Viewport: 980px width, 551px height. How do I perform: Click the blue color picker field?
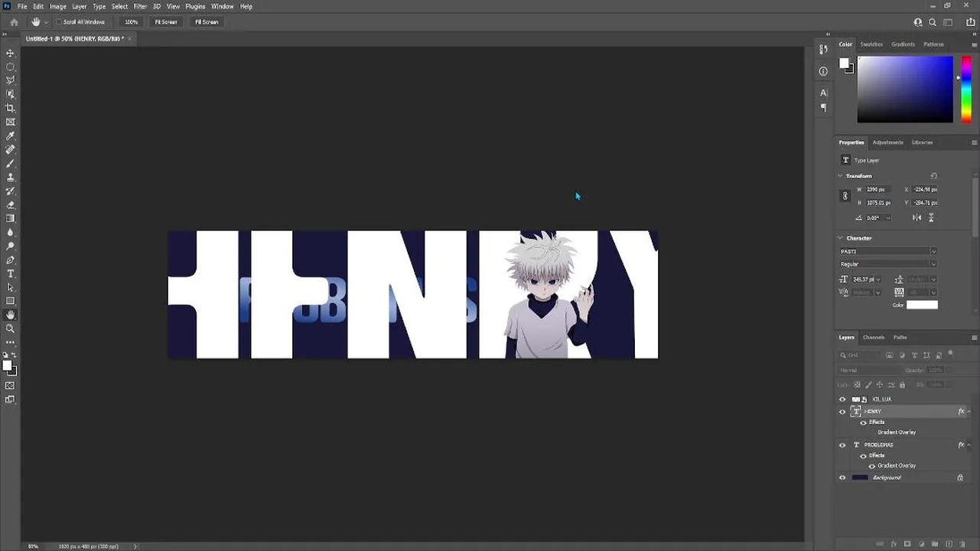[905, 90]
